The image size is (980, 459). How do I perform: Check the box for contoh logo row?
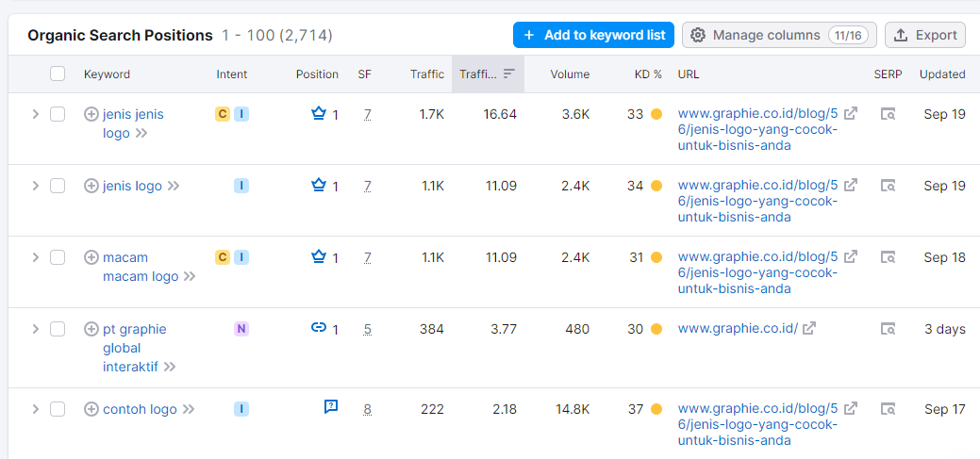(58, 410)
